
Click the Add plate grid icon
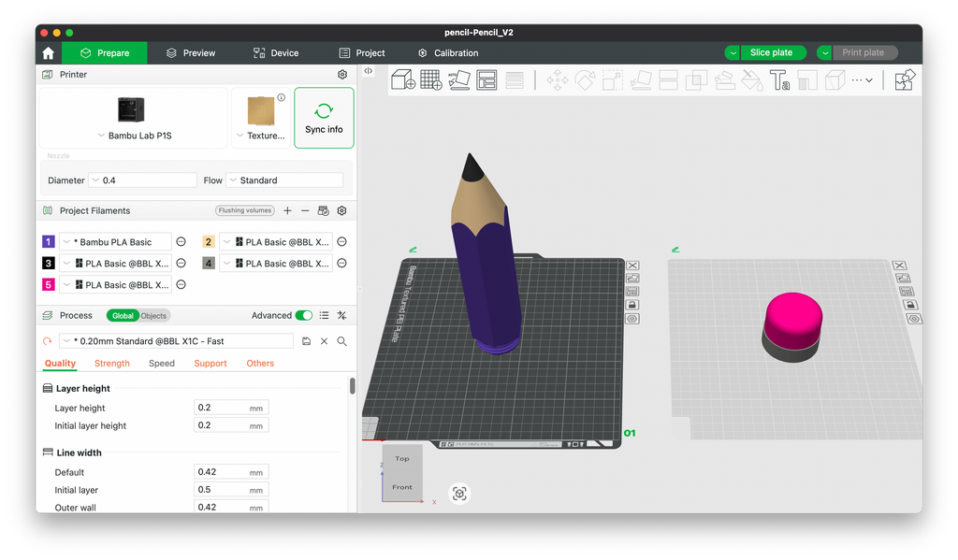pos(430,80)
